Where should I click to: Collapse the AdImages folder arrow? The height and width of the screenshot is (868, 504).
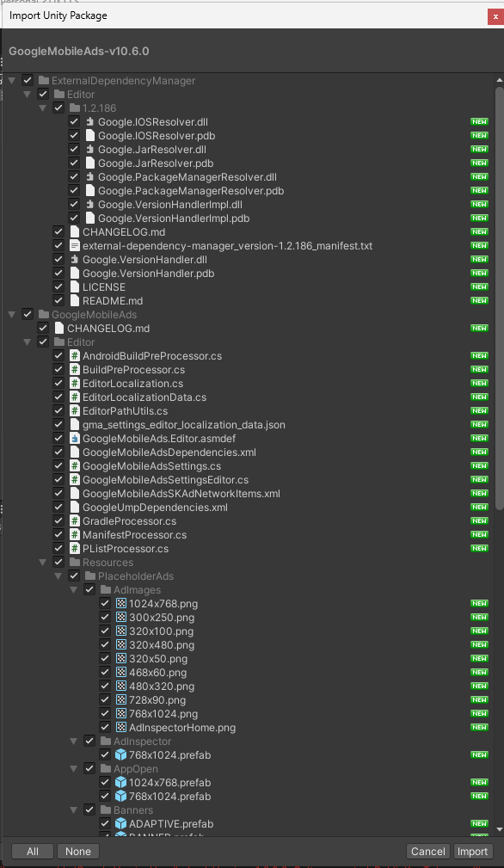click(73, 590)
